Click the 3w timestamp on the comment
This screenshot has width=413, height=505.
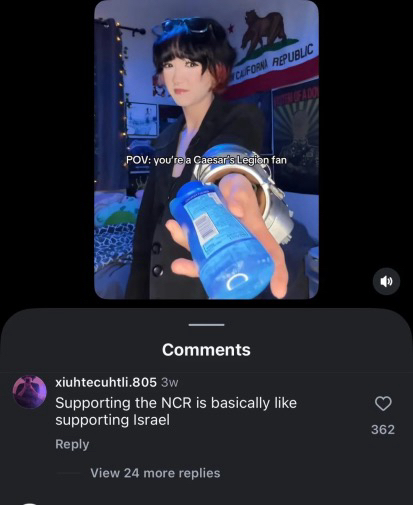tap(170, 383)
